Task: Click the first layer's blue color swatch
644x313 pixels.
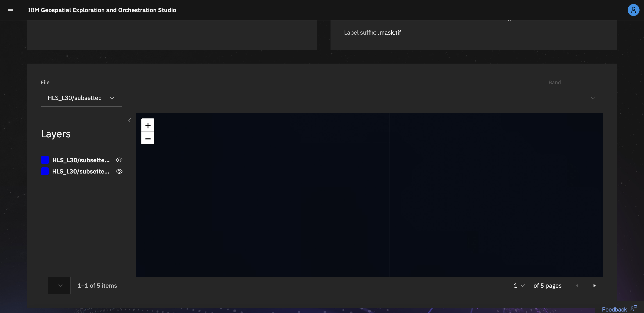Action: pyautogui.click(x=45, y=160)
